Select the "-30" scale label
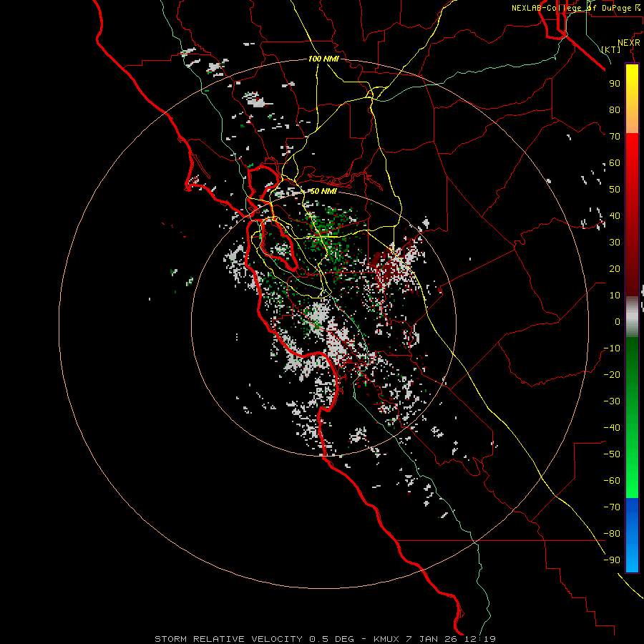This screenshot has width=644, height=644. 612,401
